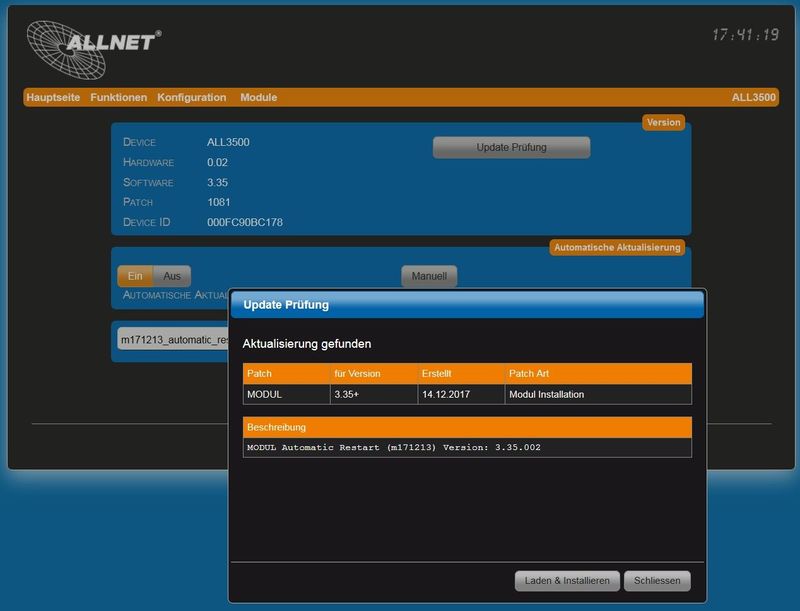
Task: Select the Software value 3.35
Action: (x=217, y=183)
